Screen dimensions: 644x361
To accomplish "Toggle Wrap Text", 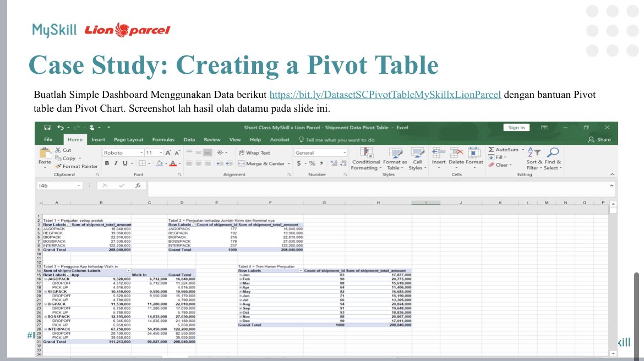I will point(254,153).
